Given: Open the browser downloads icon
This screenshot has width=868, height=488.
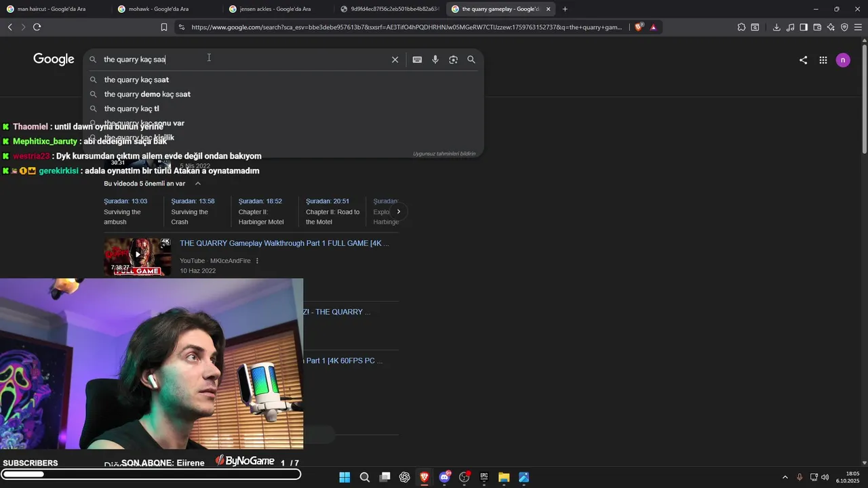Looking at the screenshot, I should coord(776,27).
